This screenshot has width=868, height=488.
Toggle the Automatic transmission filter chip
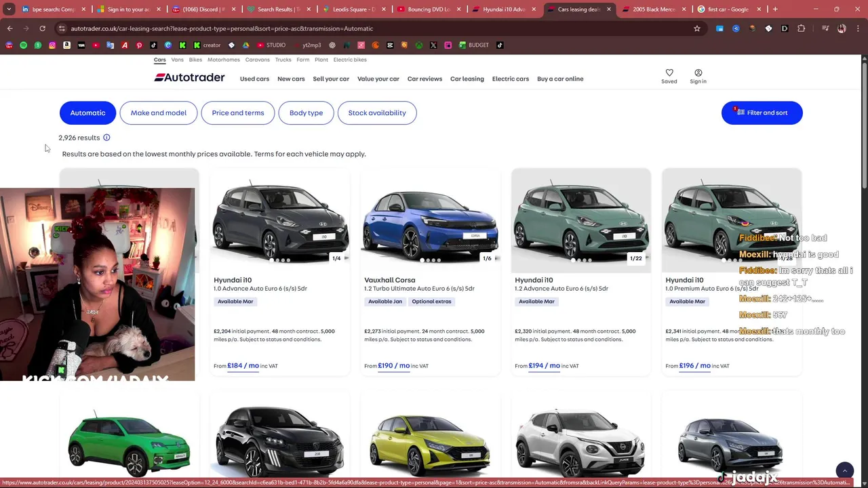pos(87,113)
